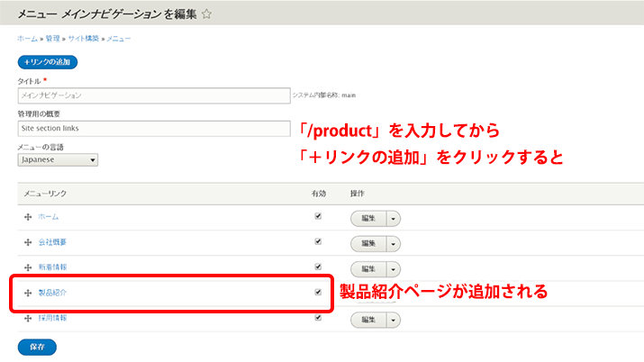Grab the drag handle for the 会社概要 row
The height and width of the screenshot is (362, 644).
tap(28, 242)
